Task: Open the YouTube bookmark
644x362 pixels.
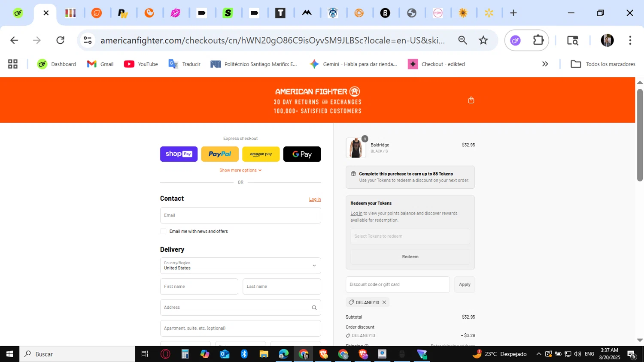Action: pyautogui.click(x=141, y=64)
